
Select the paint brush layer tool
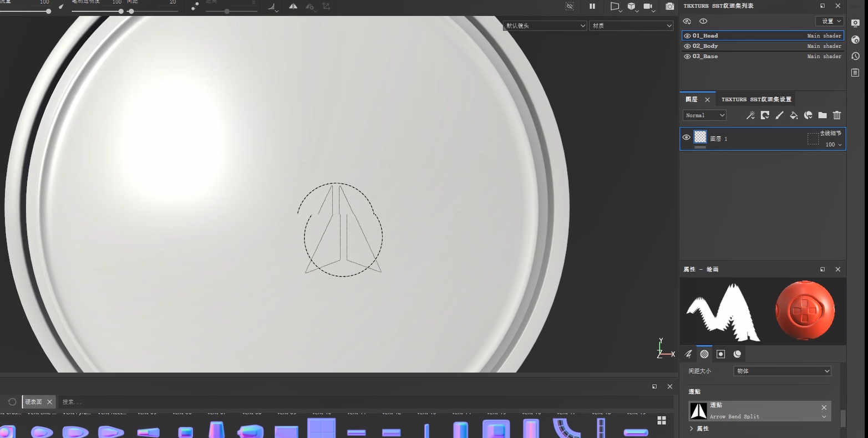point(779,115)
